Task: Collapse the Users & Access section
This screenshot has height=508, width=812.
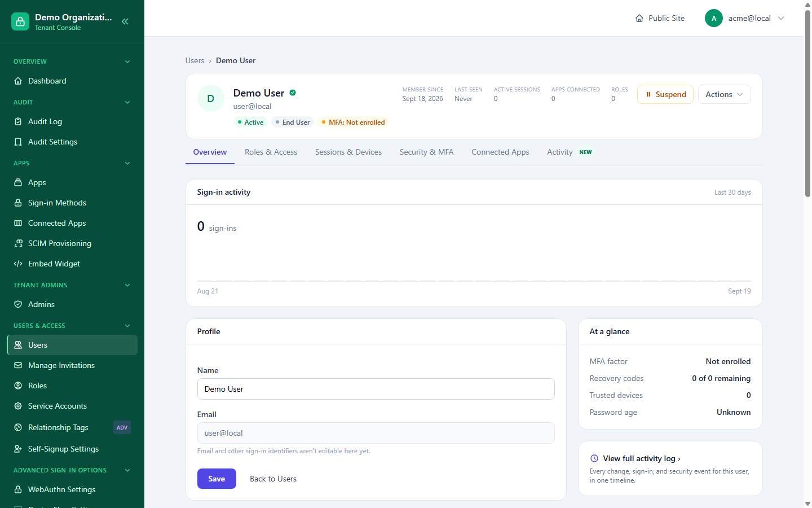Action: (x=127, y=326)
